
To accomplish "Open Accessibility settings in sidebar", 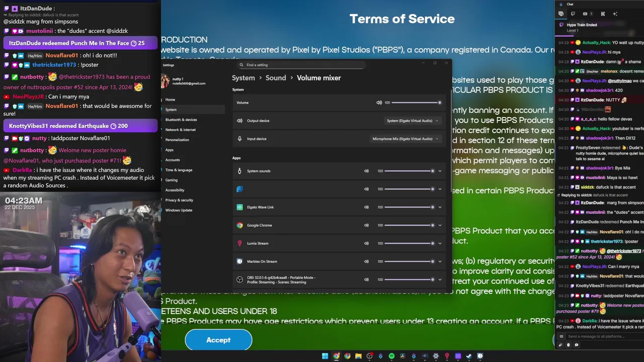I will pos(193,190).
